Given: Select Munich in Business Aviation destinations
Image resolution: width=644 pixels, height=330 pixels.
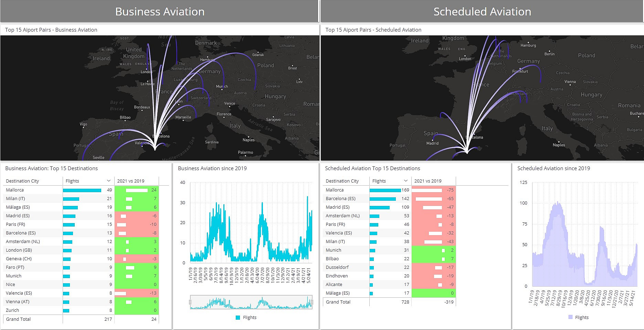Looking at the screenshot, I should point(13,276).
